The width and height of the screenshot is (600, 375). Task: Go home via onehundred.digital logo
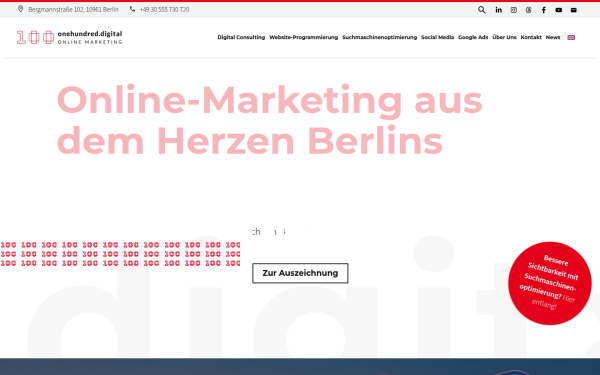click(x=69, y=37)
